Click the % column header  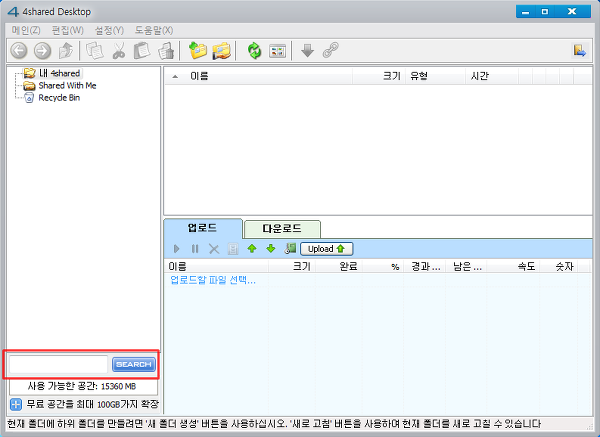[x=395, y=267]
